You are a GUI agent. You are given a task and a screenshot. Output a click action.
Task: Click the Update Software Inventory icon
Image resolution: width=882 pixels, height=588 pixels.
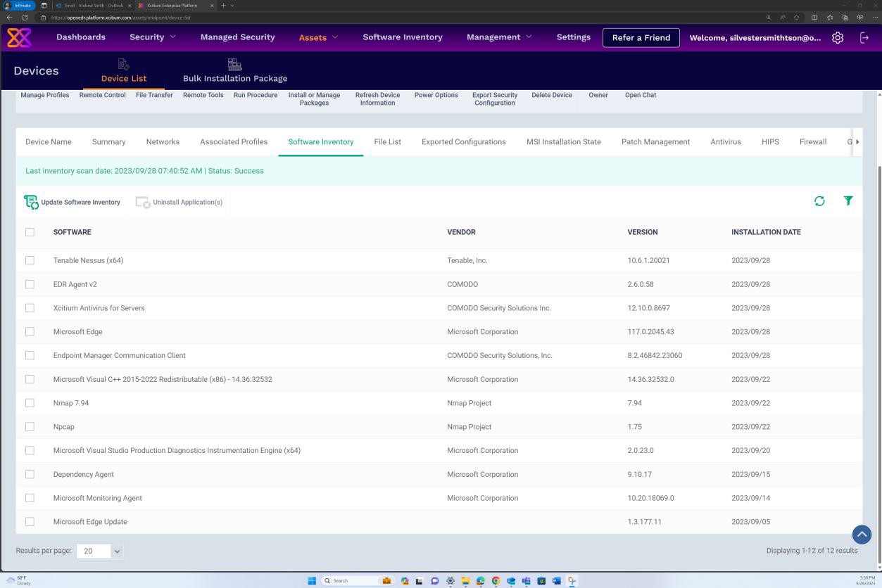(31, 202)
